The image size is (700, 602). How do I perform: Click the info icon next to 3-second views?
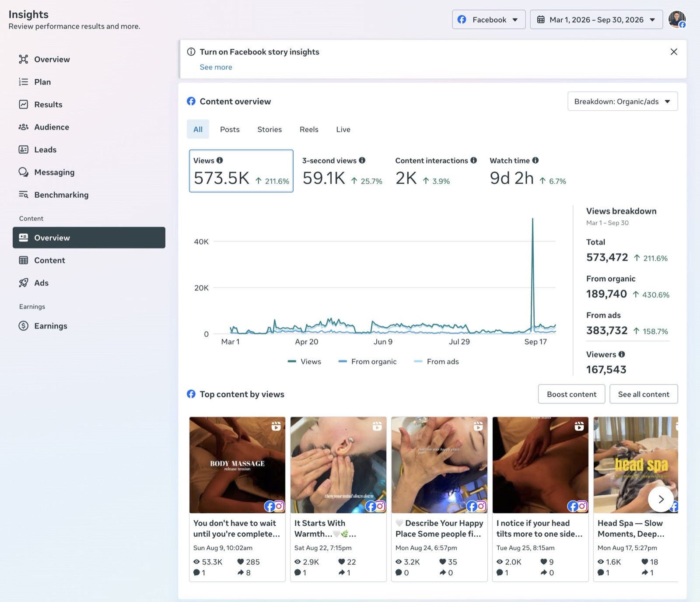[x=362, y=160]
